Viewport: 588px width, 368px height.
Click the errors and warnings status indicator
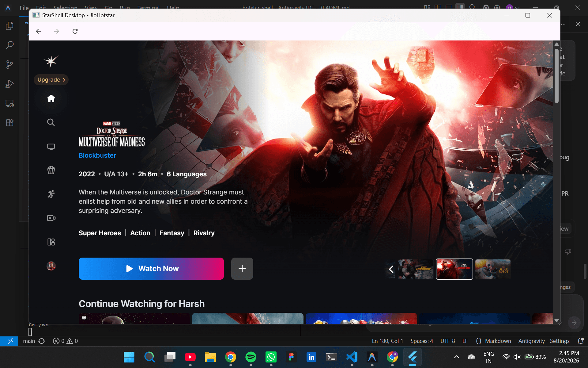click(x=66, y=341)
